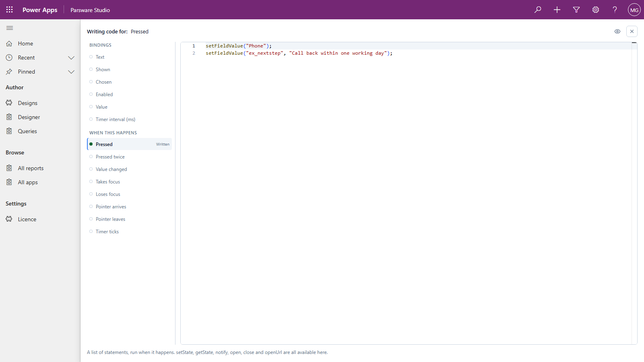Click code line 2 with ex_nextstep
This screenshot has height=362, width=644.
299,53
